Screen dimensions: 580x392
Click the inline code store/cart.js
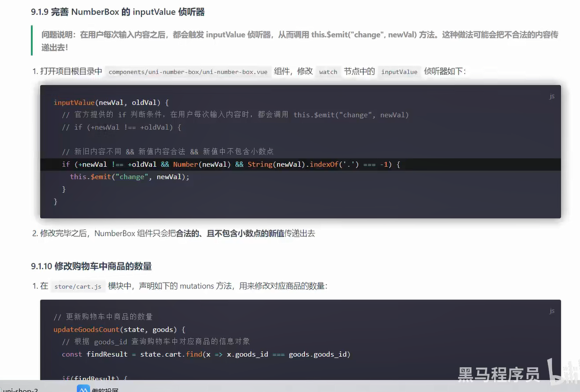[x=78, y=286]
